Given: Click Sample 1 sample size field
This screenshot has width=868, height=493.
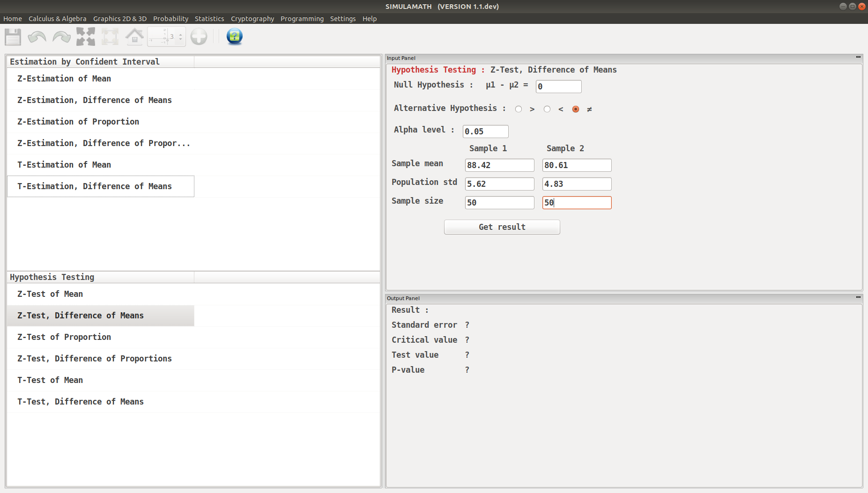Looking at the screenshot, I should click(500, 203).
